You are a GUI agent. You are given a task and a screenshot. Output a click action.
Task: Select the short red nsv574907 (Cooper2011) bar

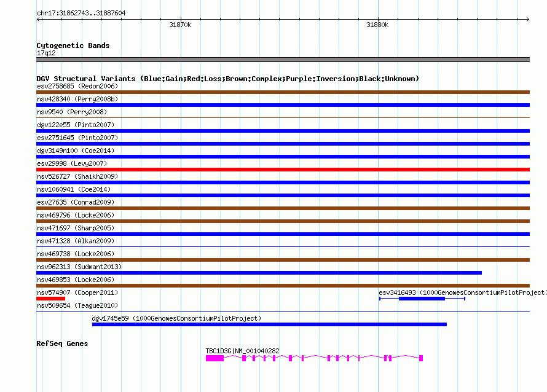(50, 299)
